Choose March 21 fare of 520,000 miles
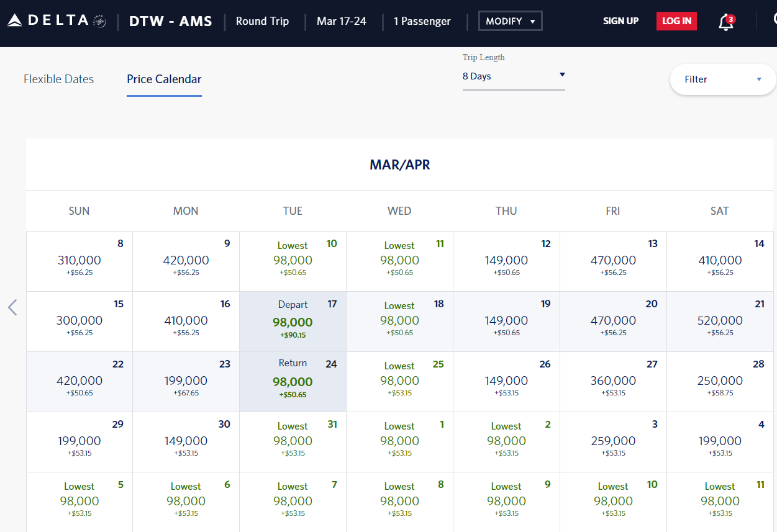 (720, 321)
